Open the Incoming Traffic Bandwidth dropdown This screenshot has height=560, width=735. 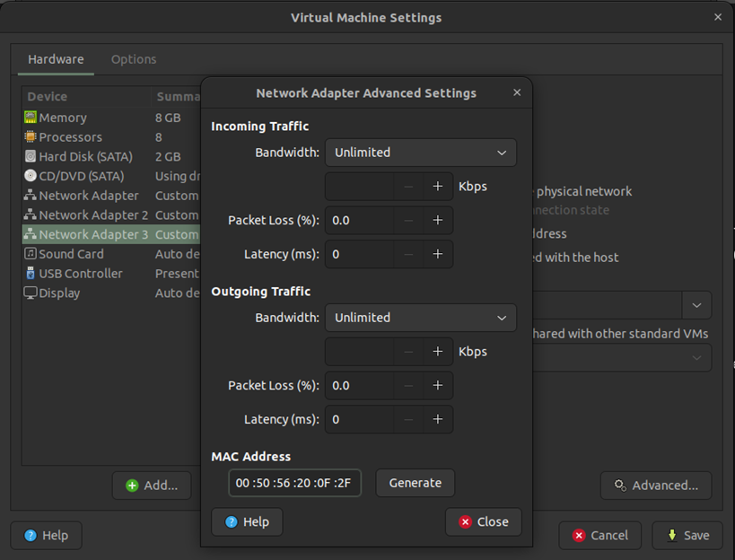[420, 153]
